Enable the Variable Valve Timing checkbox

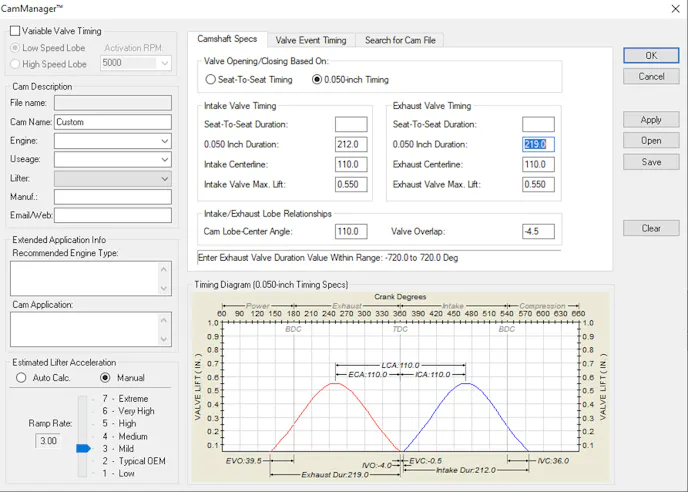14,31
